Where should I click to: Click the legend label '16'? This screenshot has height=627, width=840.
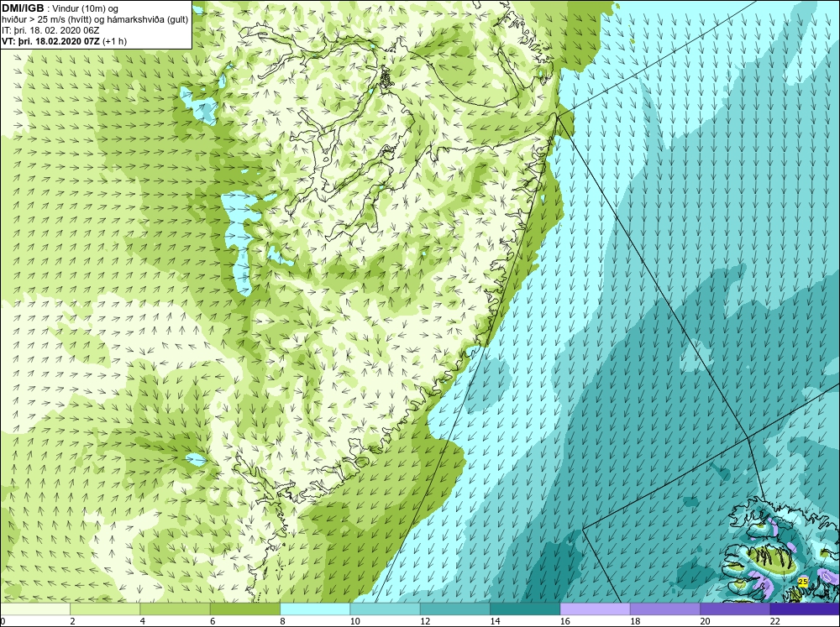tap(564, 621)
